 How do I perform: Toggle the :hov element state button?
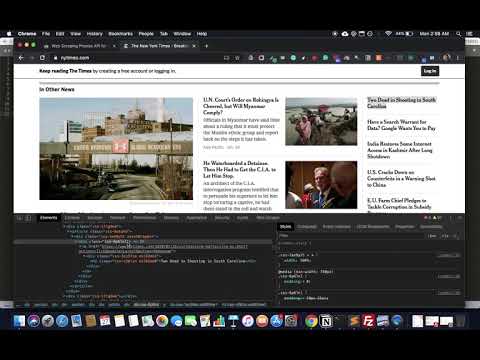tap(432, 236)
